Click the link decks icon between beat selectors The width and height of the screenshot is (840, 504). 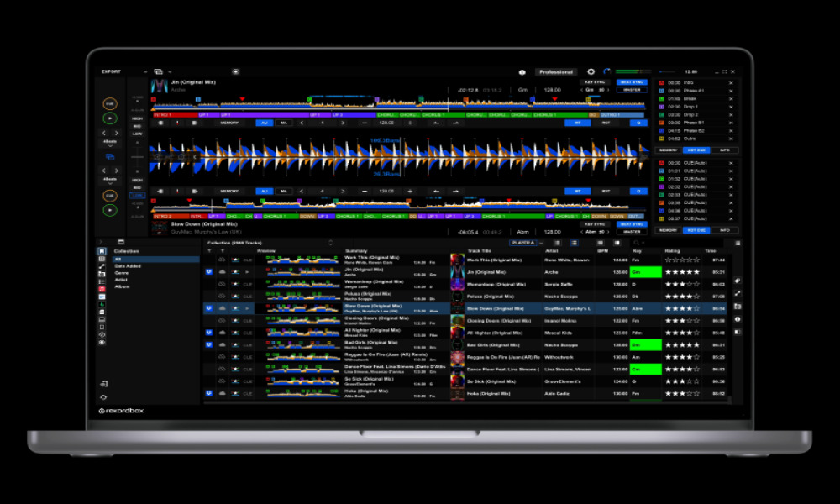109,156
